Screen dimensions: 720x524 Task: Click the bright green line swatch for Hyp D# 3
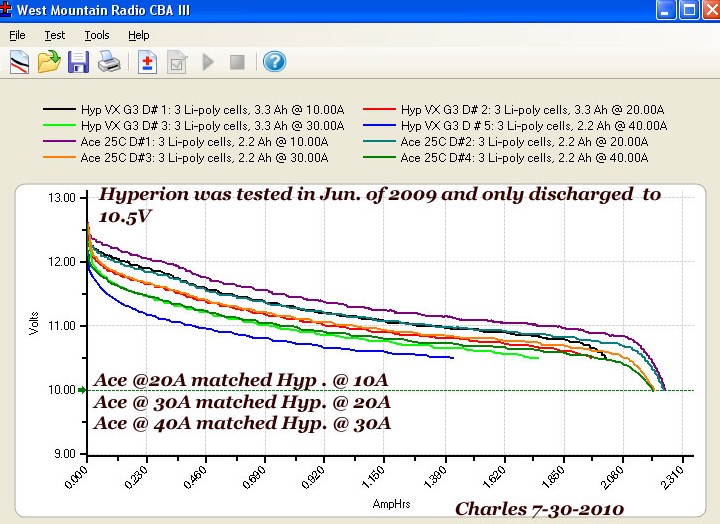pos(59,125)
